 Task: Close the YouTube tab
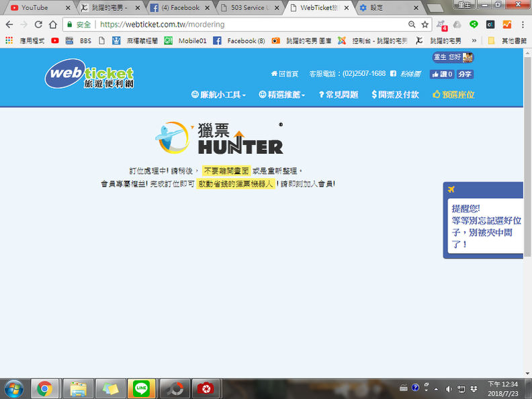68,8
